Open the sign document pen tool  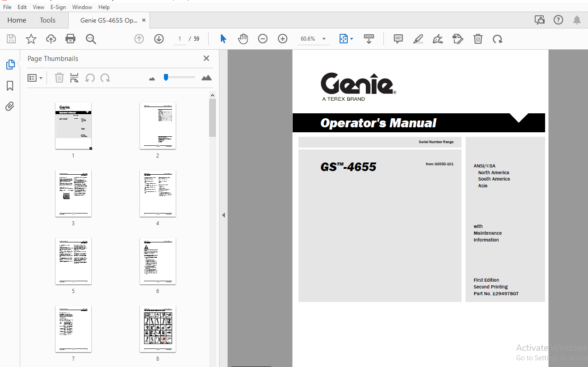coord(438,39)
